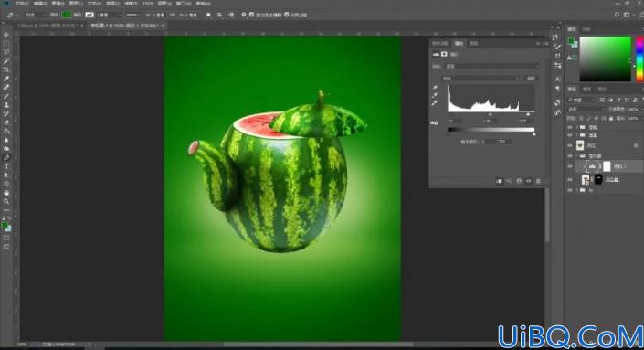Open the File menu

[22, 4]
